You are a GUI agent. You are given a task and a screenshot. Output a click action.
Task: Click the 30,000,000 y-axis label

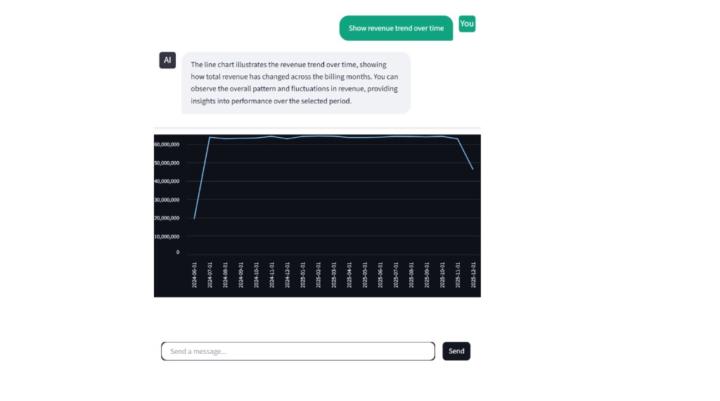pos(167,200)
